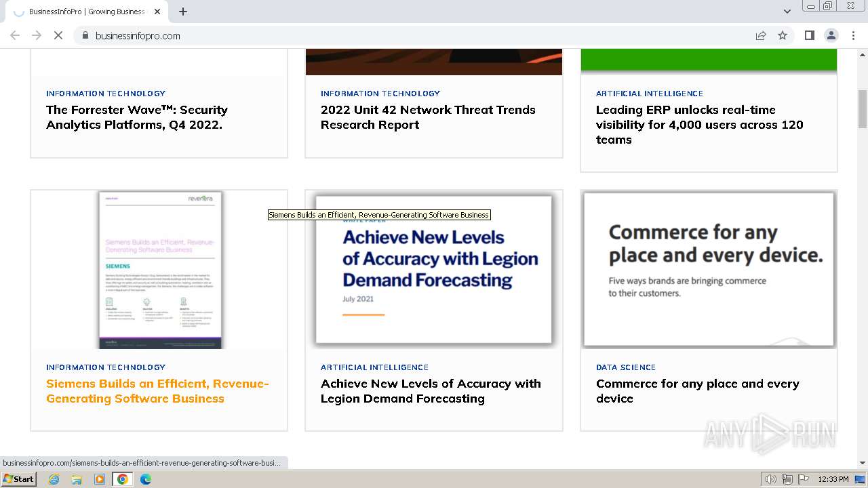The height and width of the screenshot is (488, 868).
Task: Share this page icon
Action: [761, 35]
